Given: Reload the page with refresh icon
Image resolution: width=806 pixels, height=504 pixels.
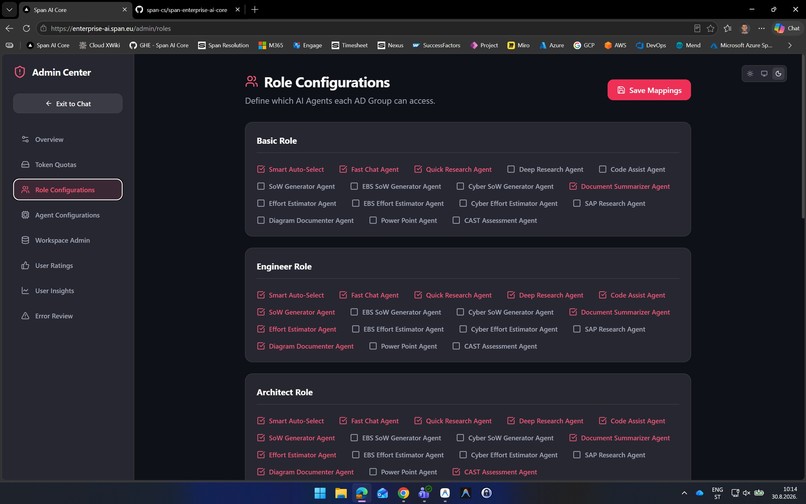Looking at the screenshot, I should click(26, 28).
